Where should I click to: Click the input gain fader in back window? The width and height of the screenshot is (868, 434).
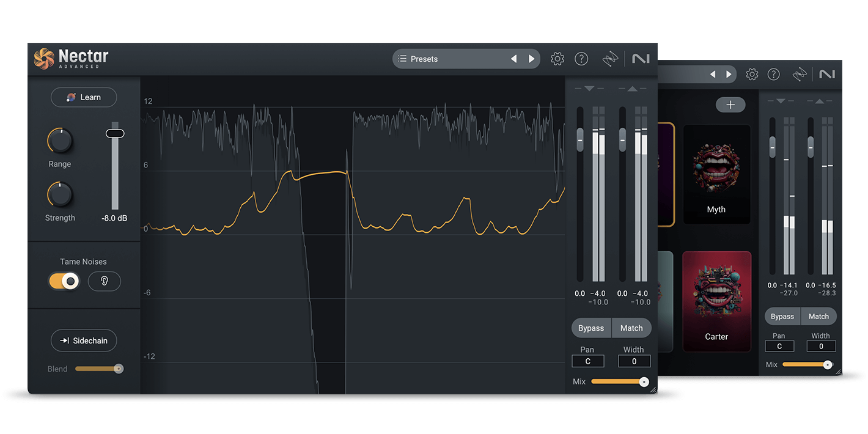point(773,147)
